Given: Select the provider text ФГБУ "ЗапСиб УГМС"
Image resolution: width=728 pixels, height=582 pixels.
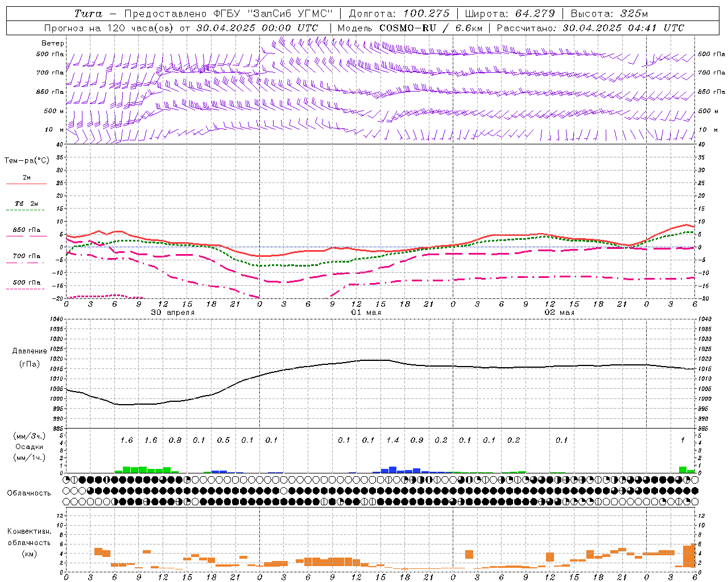Looking at the screenshot, I should (272, 14).
